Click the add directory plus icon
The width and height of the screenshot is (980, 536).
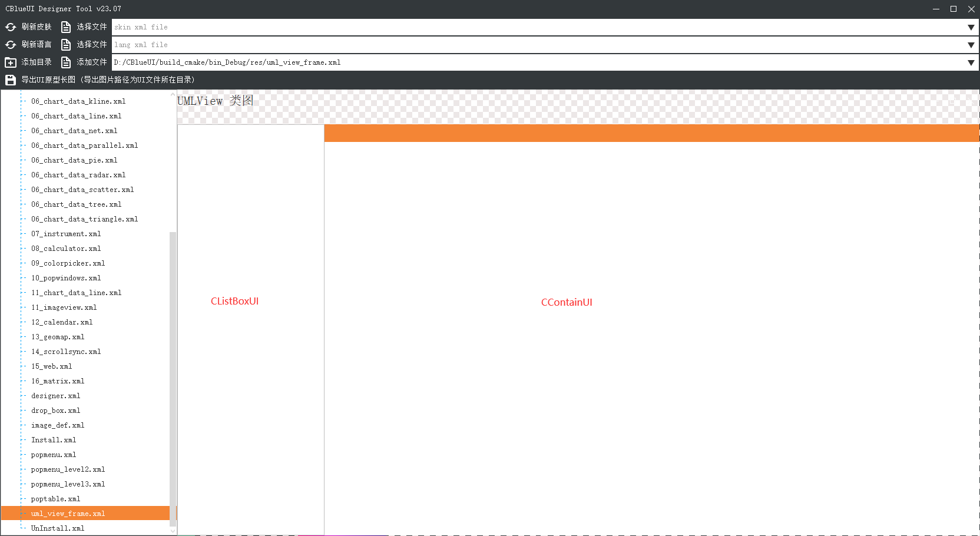click(11, 62)
